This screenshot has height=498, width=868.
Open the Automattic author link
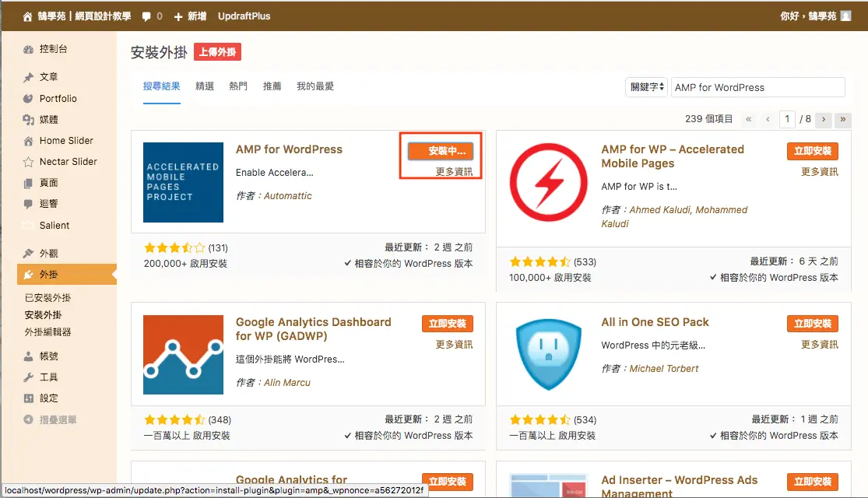click(287, 196)
